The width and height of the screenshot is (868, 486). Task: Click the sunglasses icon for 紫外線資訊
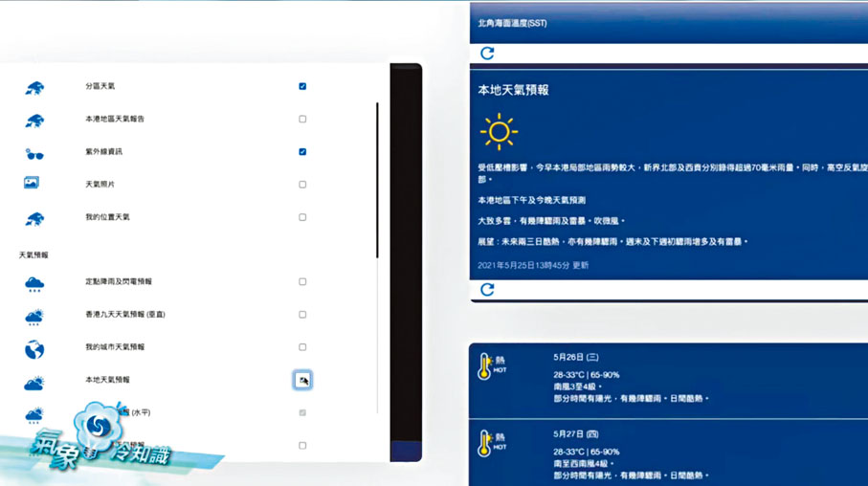[34, 152]
